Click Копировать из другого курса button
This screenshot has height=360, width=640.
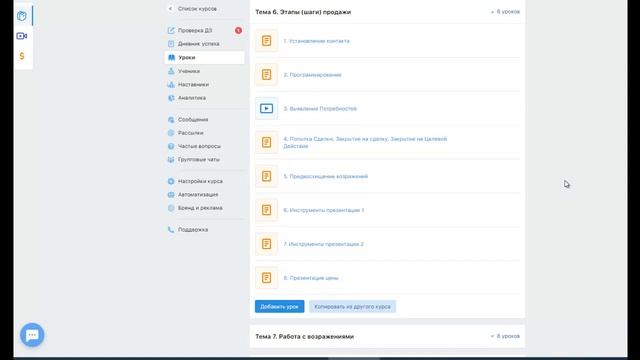click(352, 307)
